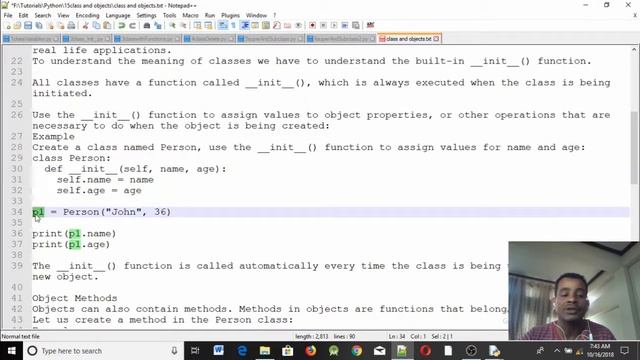Click the Save Recorded Macro icon

point(356,26)
